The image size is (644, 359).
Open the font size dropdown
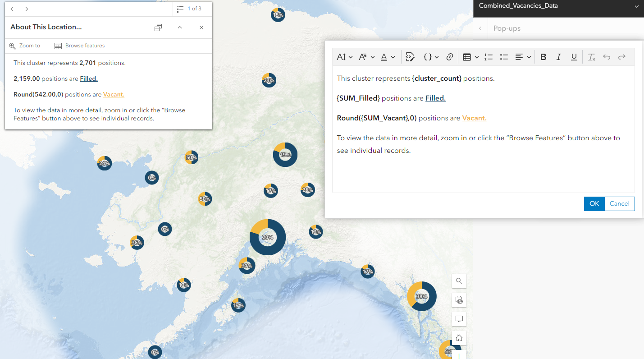(x=345, y=57)
